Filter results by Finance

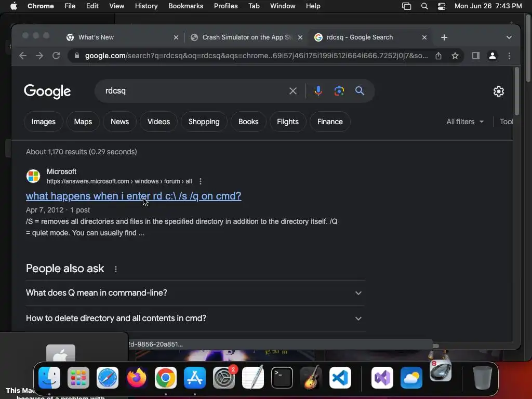click(x=330, y=122)
